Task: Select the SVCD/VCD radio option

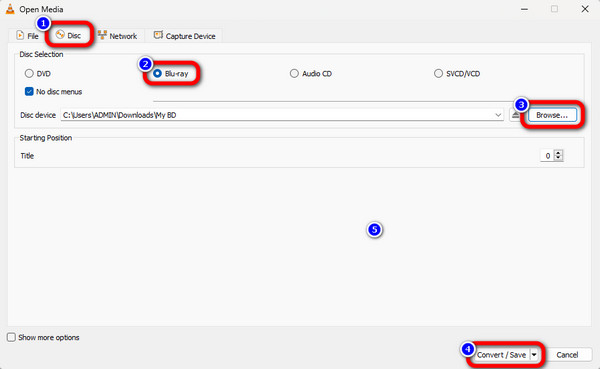Action: [x=438, y=73]
